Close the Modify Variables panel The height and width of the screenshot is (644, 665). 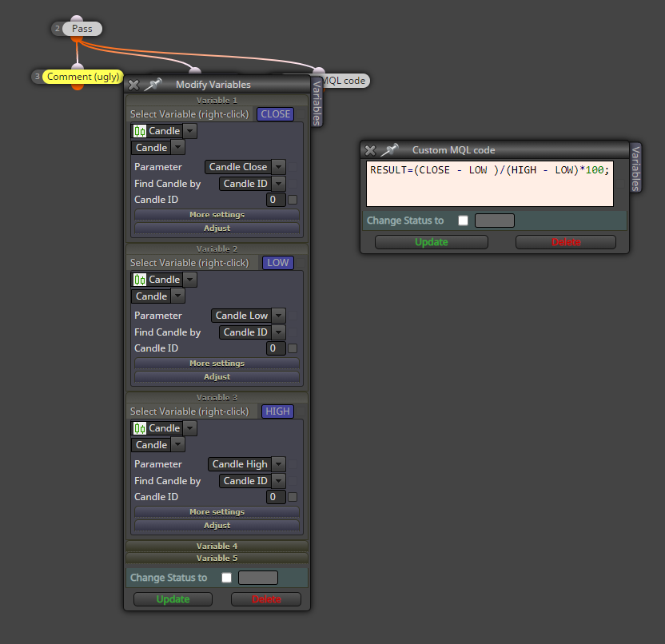(x=133, y=85)
